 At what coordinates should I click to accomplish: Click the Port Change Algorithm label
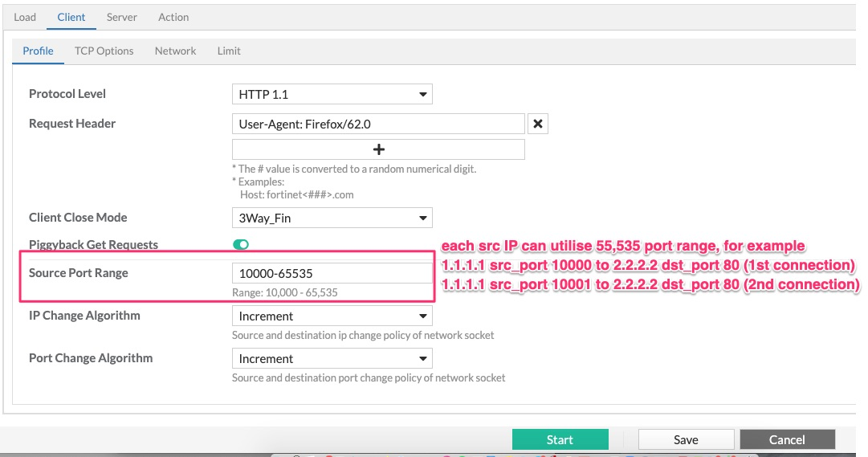tap(91, 358)
